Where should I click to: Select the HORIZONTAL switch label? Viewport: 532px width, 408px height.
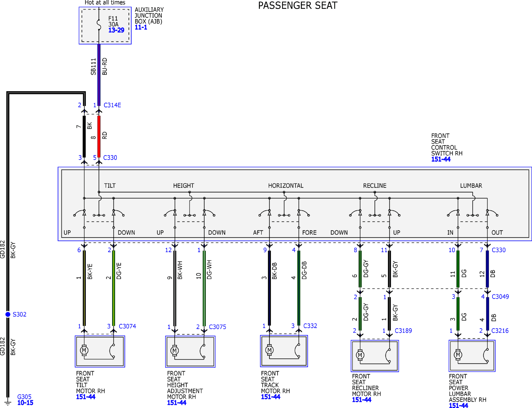pos(286,186)
